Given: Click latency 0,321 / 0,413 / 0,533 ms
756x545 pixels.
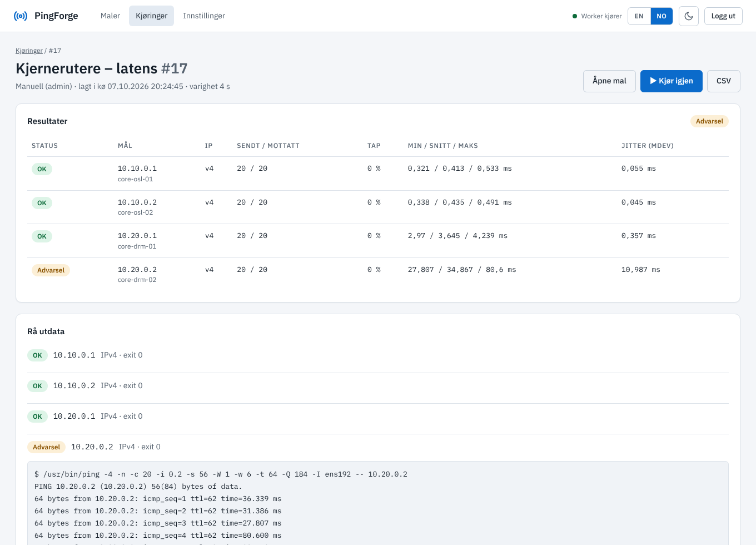Looking at the screenshot, I should 460,169.
